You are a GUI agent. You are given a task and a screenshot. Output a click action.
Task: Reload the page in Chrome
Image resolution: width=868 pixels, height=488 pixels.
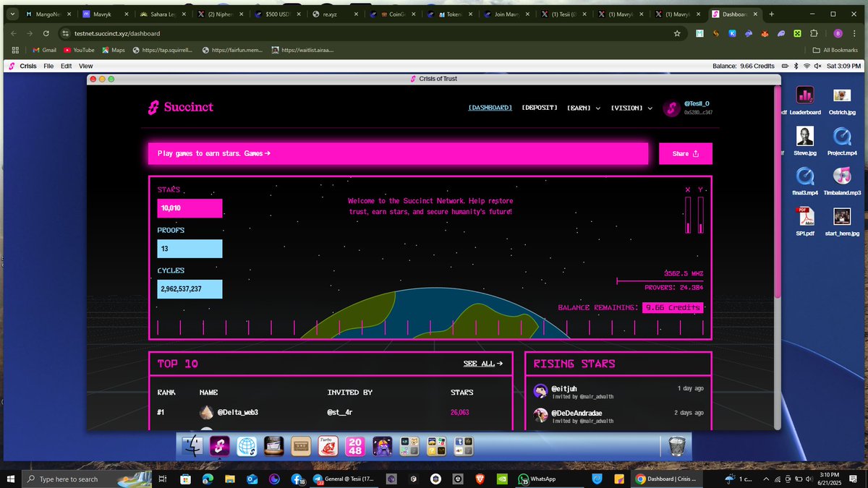pos(46,33)
